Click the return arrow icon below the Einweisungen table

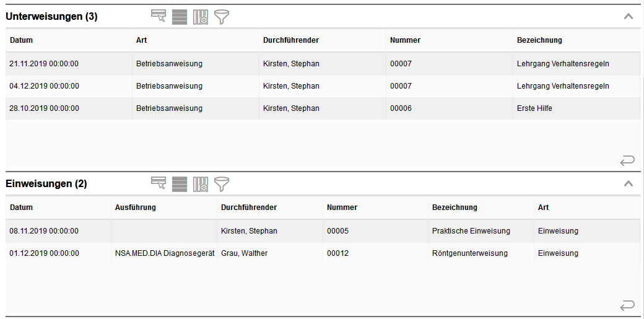click(627, 305)
